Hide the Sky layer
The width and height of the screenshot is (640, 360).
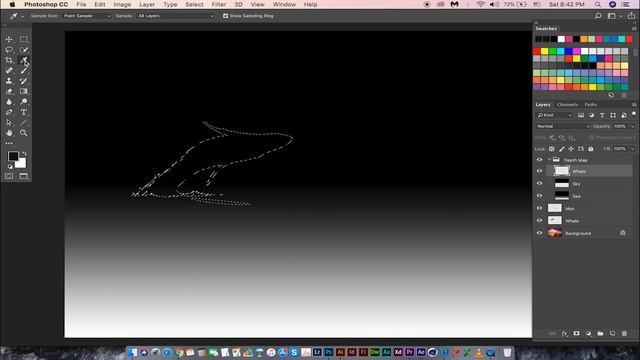(x=540, y=184)
